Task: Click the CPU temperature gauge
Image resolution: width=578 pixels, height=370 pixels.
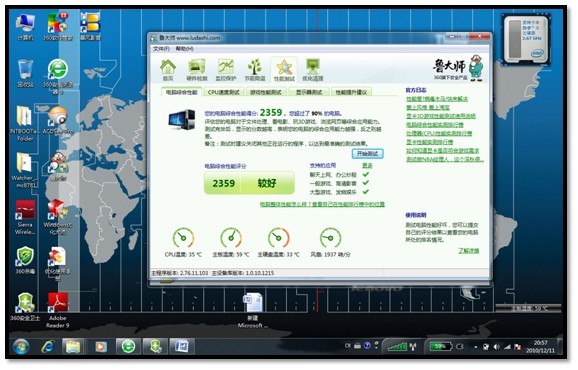Action: click(x=183, y=238)
